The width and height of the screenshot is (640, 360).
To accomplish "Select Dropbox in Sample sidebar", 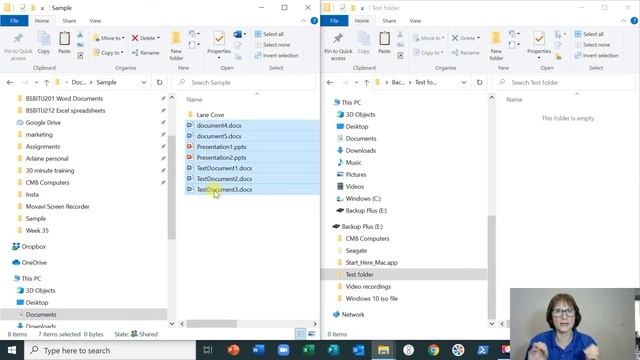I will pyautogui.click(x=33, y=247).
